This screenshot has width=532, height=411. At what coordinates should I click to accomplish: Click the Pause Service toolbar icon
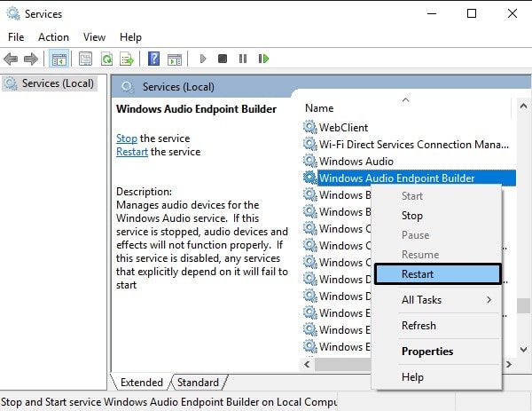pyautogui.click(x=243, y=59)
